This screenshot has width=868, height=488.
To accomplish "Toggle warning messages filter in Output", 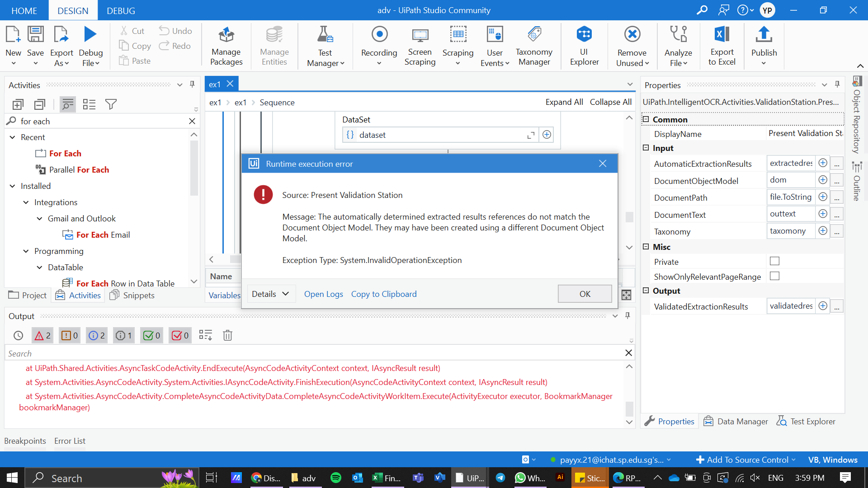I will coord(70,335).
